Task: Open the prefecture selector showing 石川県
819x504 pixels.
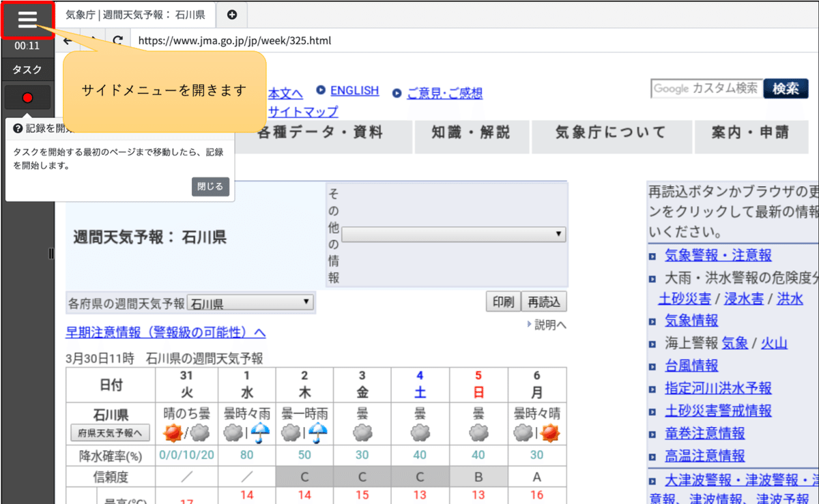Action: coord(250,301)
